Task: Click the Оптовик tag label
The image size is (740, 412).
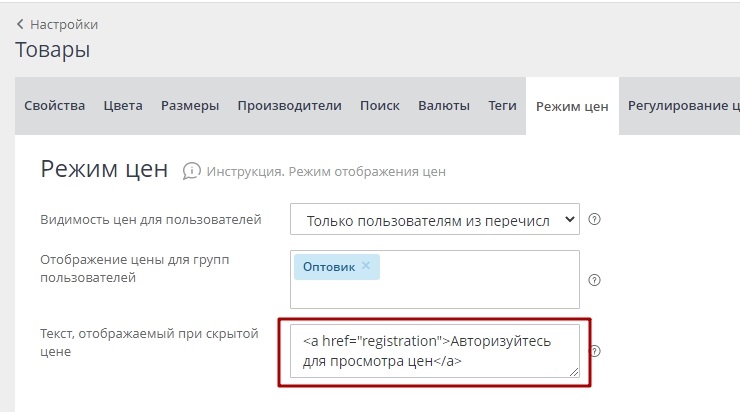Action: (x=328, y=267)
